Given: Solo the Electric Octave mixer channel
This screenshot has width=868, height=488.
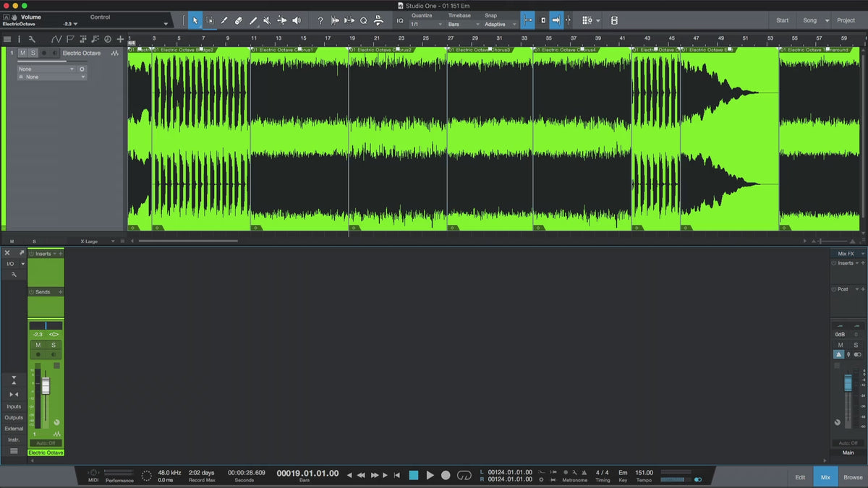Looking at the screenshot, I should [x=53, y=345].
